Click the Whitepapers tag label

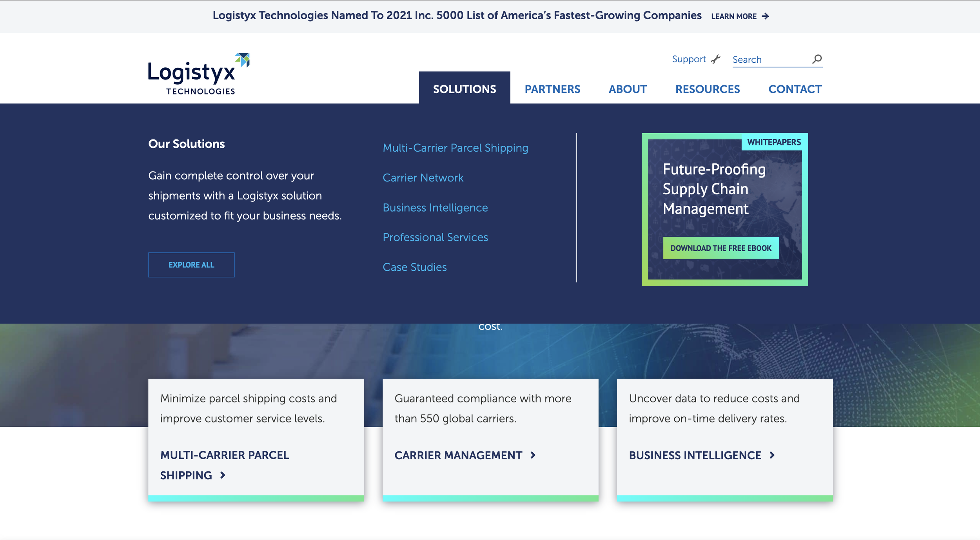coord(774,142)
